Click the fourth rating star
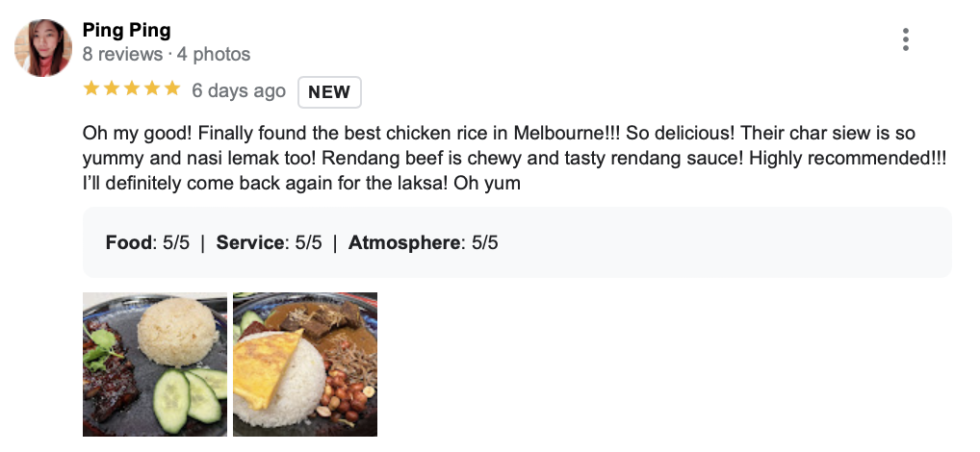The image size is (980, 452). pos(152,89)
